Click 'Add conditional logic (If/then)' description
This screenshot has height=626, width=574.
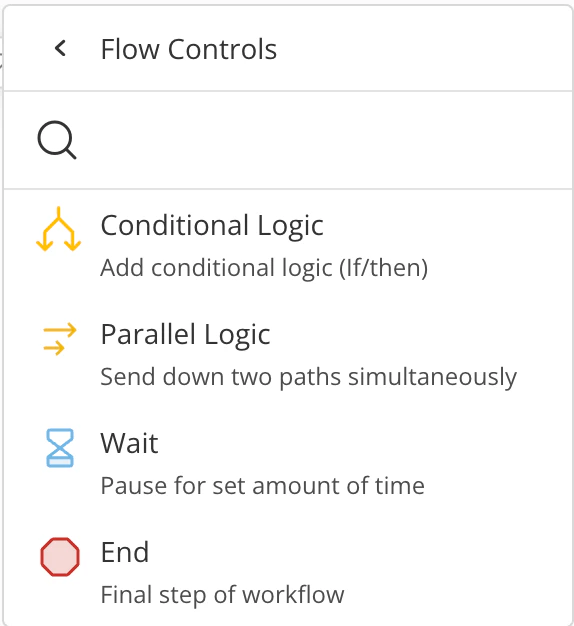click(264, 268)
